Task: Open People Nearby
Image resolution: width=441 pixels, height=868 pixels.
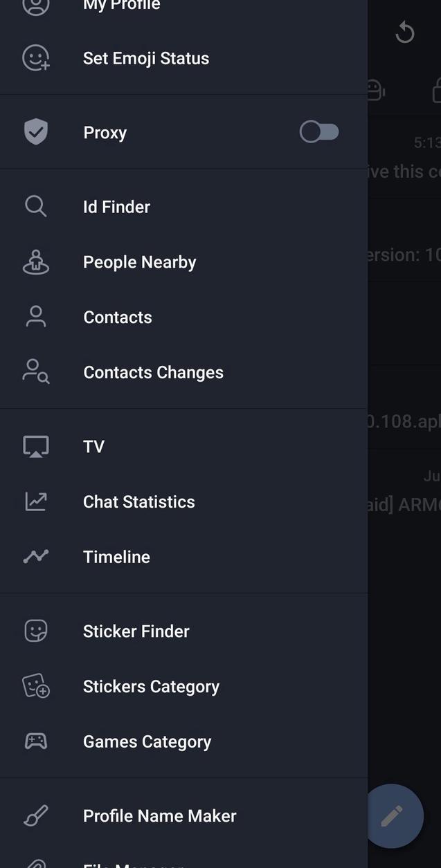Action: (139, 261)
